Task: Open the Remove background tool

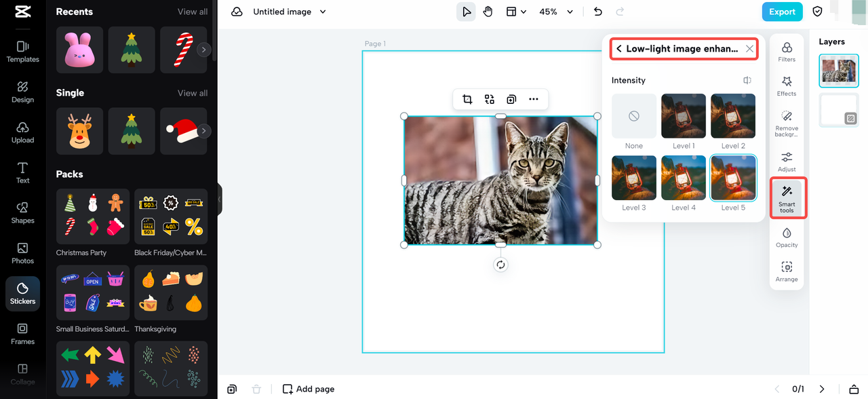Action: [787, 124]
